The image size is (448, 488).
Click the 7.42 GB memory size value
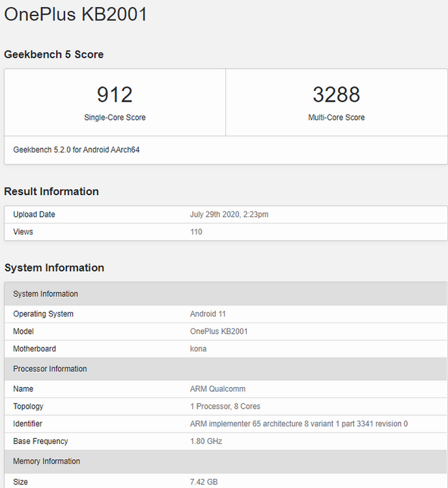coord(203,482)
